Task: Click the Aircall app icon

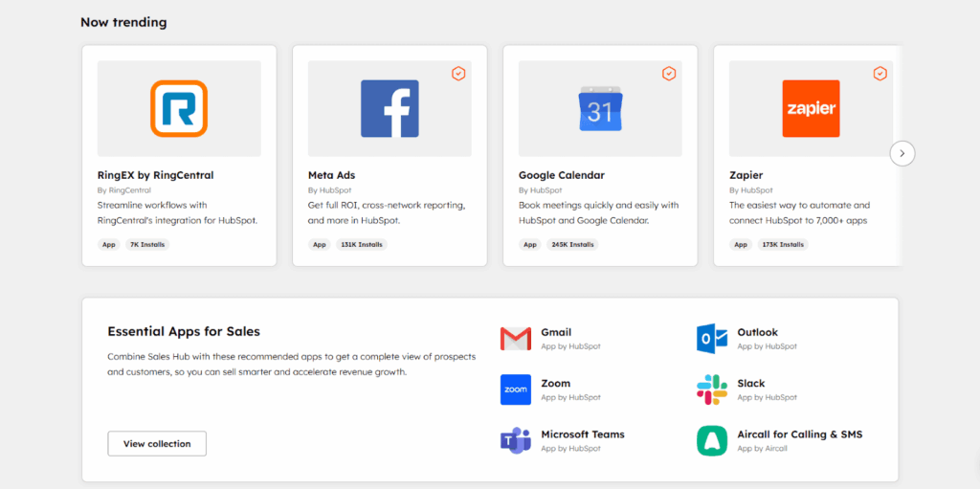Action: (x=712, y=440)
